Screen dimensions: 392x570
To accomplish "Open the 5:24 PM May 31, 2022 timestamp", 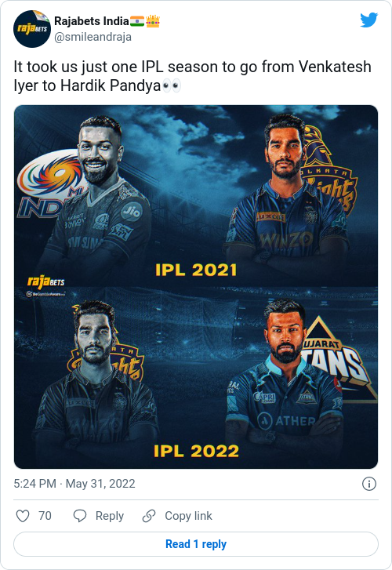I will pyautogui.click(x=74, y=484).
